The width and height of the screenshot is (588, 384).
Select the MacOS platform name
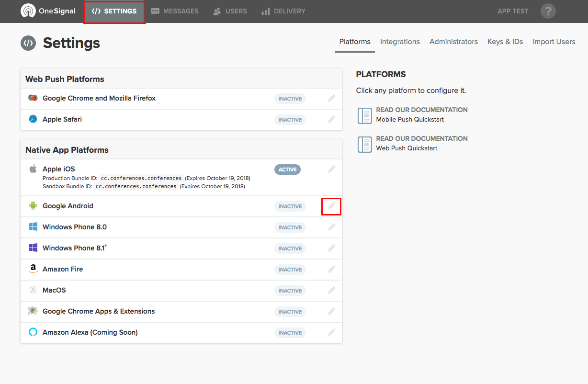54,290
